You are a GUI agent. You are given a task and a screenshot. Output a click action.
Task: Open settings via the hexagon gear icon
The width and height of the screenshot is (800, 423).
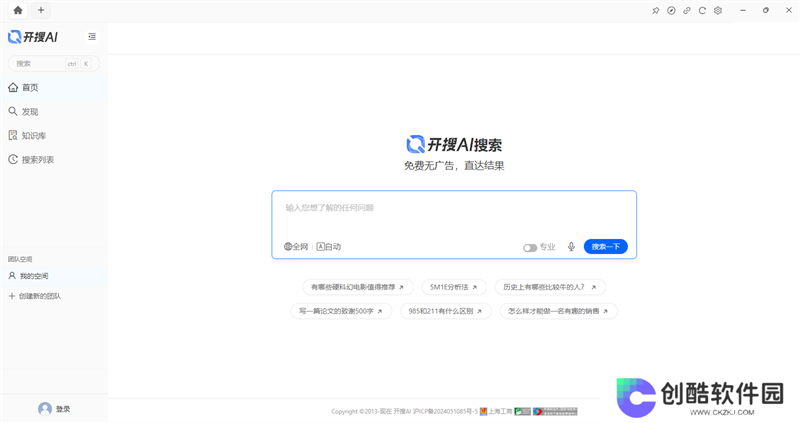718,10
